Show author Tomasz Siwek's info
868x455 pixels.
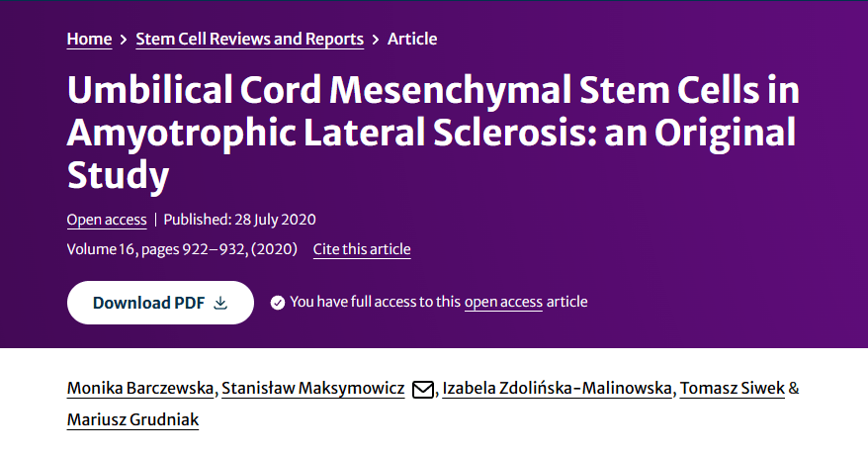click(733, 388)
